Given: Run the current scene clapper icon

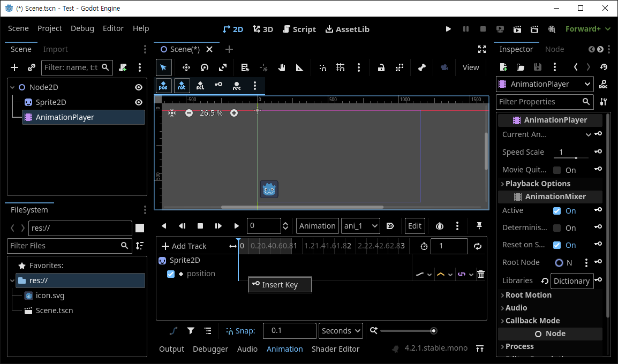Looking at the screenshot, I should point(517,29).
